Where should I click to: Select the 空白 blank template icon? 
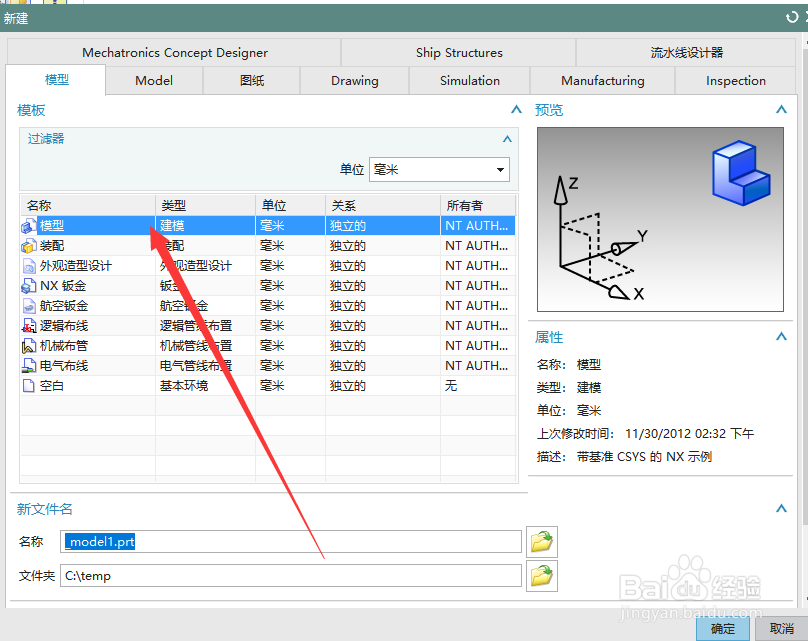pos(27,385)
